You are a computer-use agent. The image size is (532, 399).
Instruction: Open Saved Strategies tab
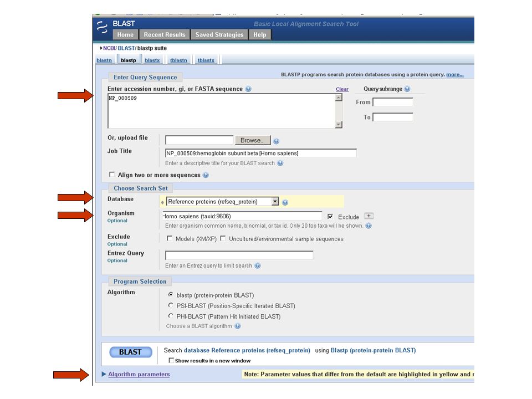pos(219,34)
